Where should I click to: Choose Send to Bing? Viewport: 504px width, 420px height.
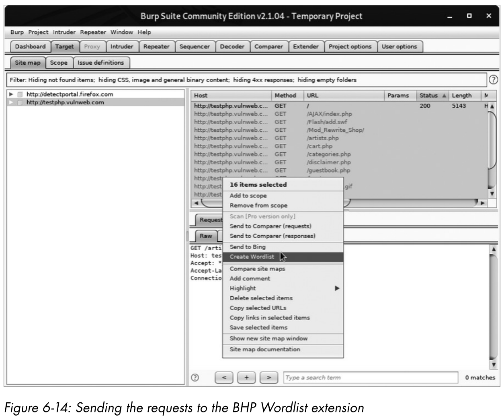[283, 247]
